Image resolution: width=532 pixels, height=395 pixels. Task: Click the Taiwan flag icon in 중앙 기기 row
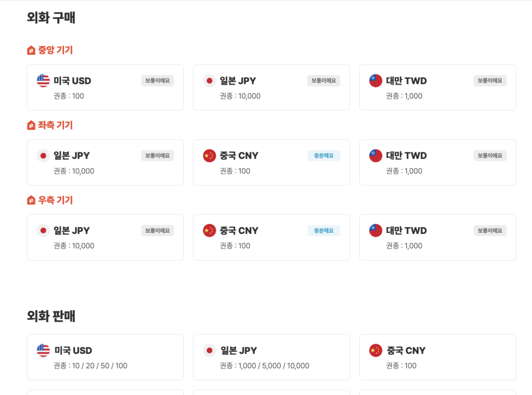click(x=375, y=81)
